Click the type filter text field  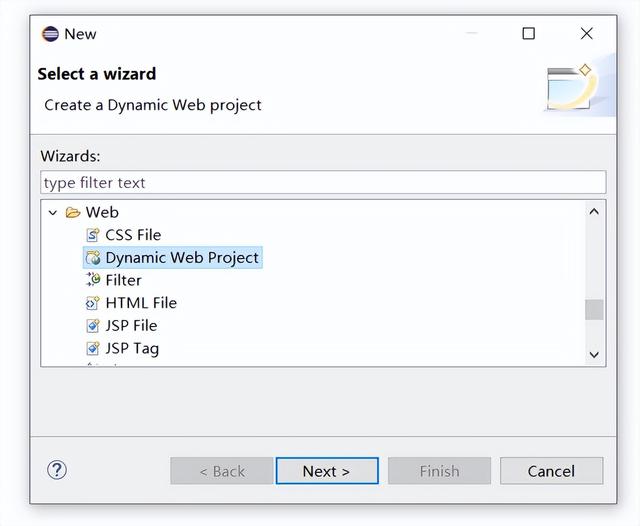pyautogui.click(x=323, y=183)
